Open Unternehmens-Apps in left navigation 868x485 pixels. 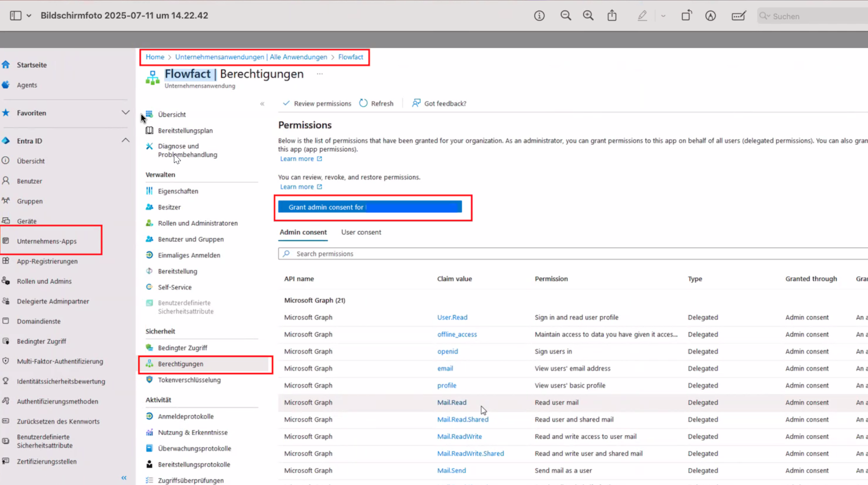47,241
